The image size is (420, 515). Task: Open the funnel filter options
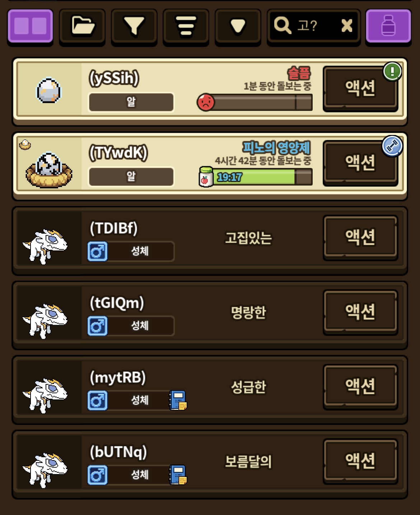coord(134,26)
